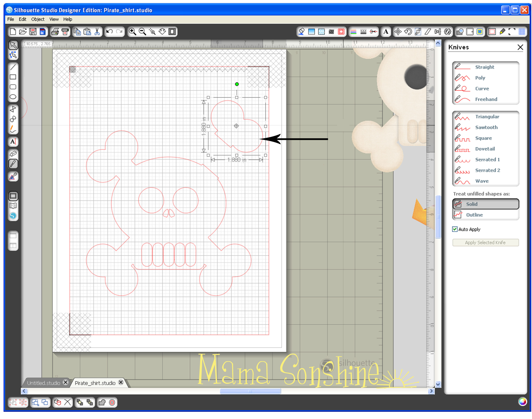The height and width of the screenshot is (419, 532).
Task: Select the Knife tool in left toolbar
Action: tap(13, 164)
